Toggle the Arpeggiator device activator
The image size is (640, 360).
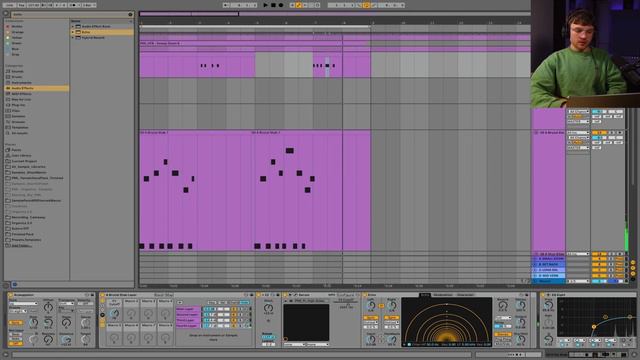tap(10, 295)
